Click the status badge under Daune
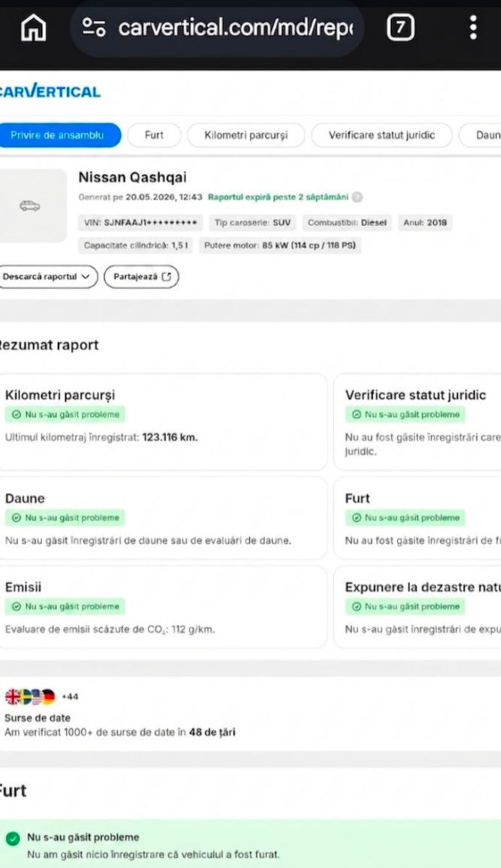Screen dimensions: 501x868 pos(64,518)
